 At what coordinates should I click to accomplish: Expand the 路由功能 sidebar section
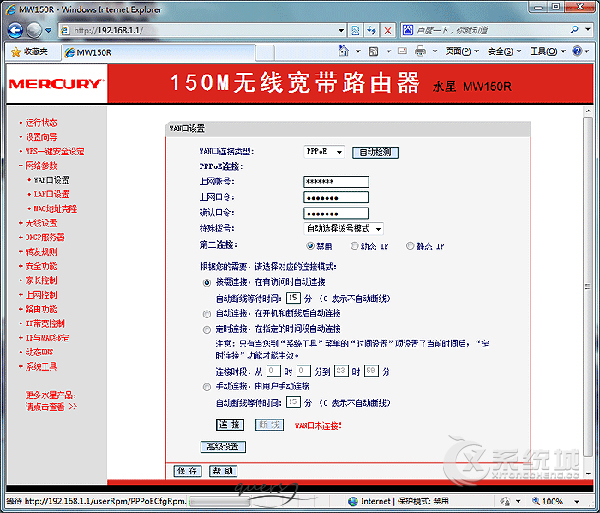point(41,309)
